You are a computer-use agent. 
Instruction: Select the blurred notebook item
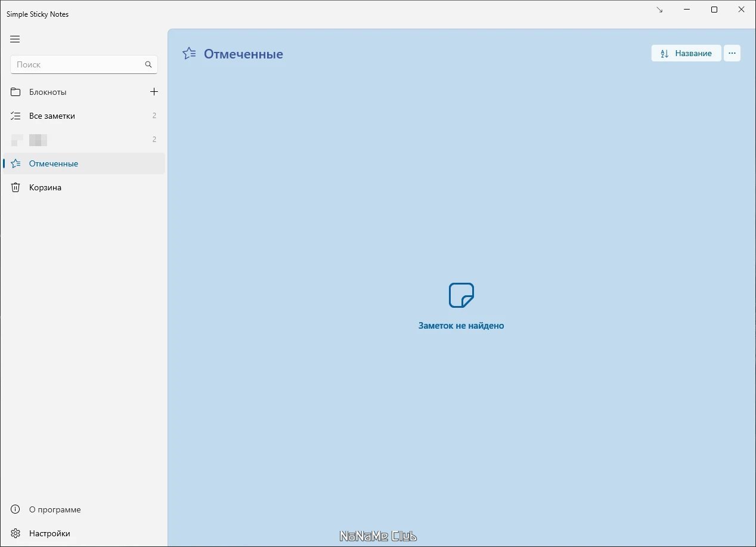tap(84, 140)
